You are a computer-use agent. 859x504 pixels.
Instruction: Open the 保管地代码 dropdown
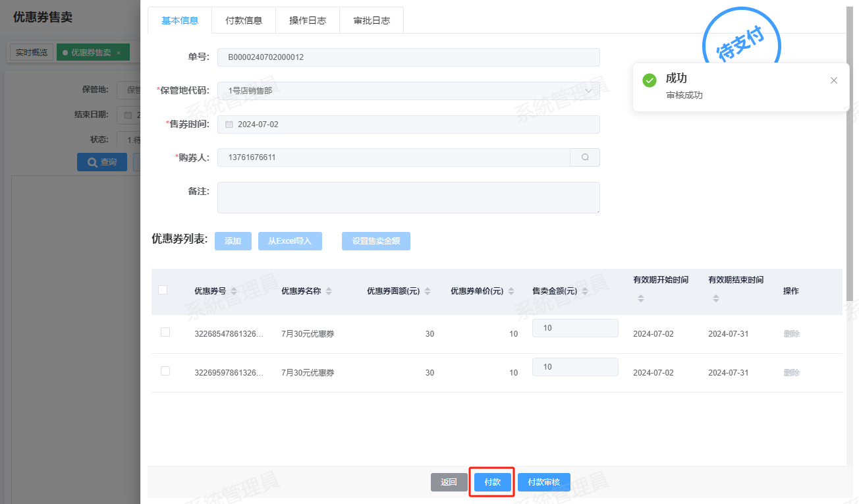408,91
